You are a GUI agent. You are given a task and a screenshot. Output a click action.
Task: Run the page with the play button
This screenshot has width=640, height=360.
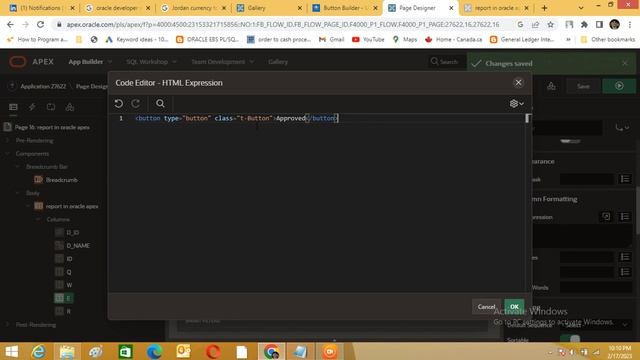point(619,86)
